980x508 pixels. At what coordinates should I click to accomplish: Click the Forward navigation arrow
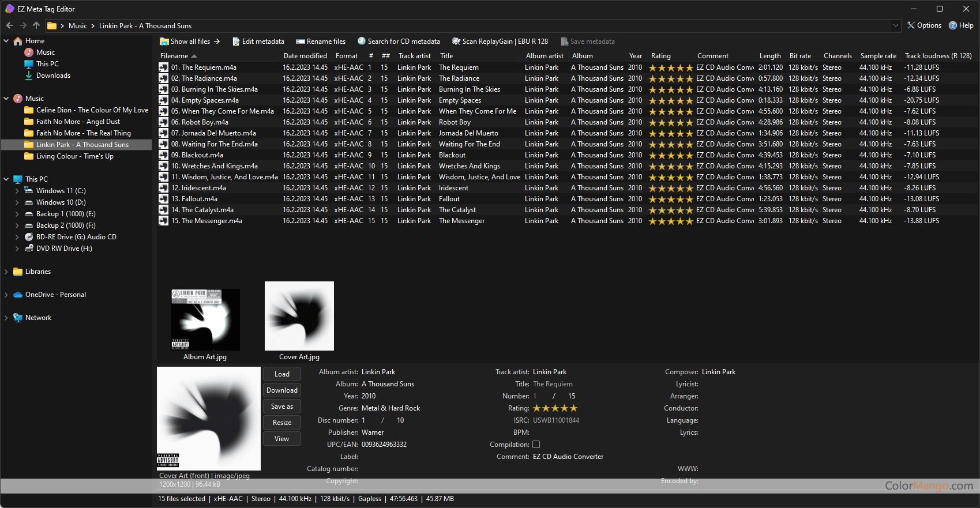23,25
